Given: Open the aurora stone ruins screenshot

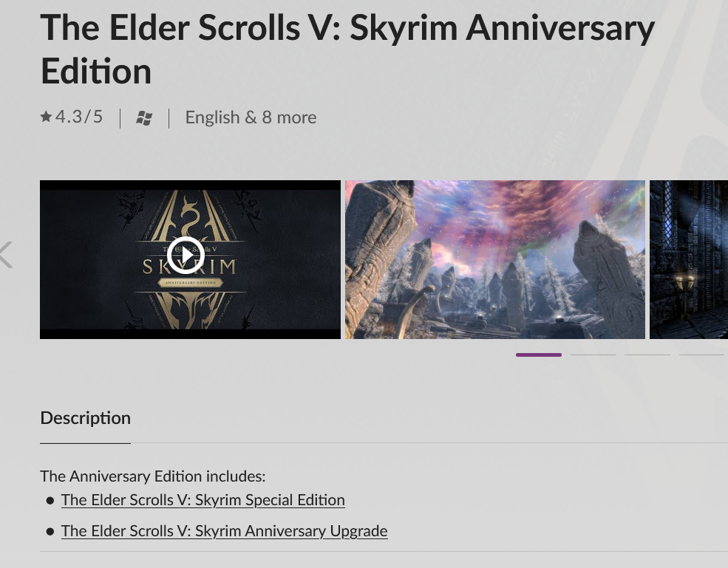Looking at the screenshot, I should (494, 259).
